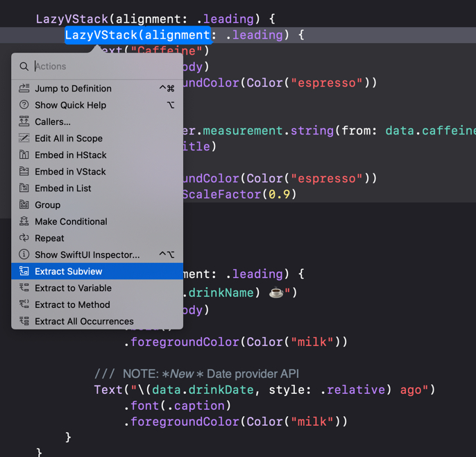Click the Embed in List icon
The width and height of the screenshot is (476, 457).
pos(24,188)
